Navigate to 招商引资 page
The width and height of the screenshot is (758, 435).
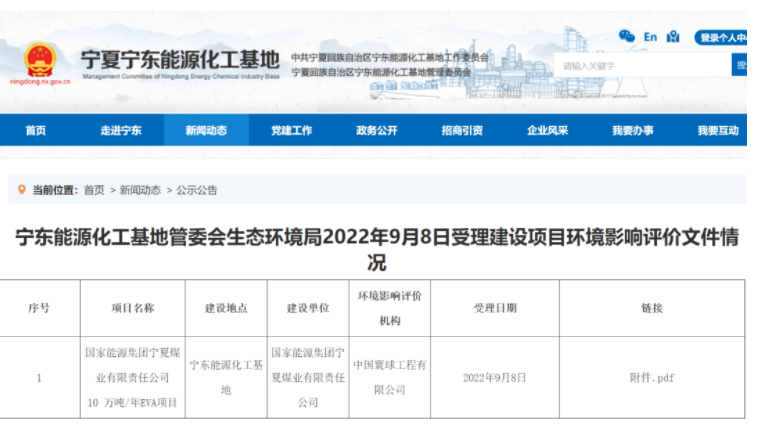coord(462,130)
